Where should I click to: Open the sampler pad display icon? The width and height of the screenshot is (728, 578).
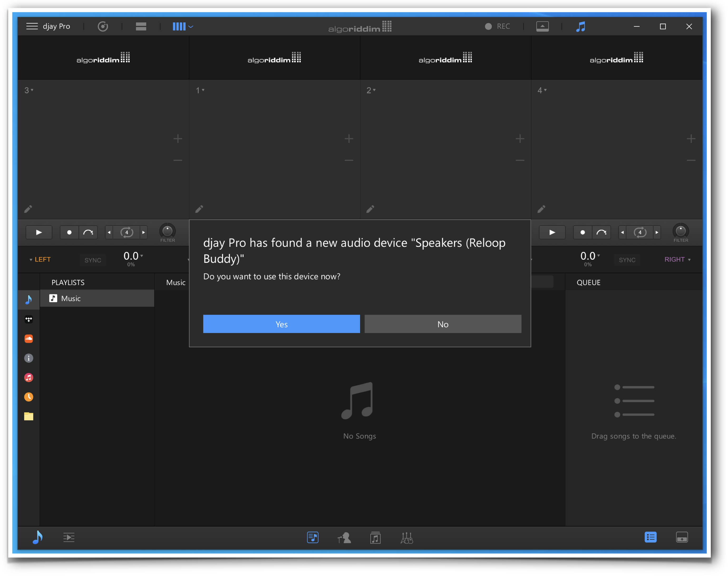coord(542,26)
